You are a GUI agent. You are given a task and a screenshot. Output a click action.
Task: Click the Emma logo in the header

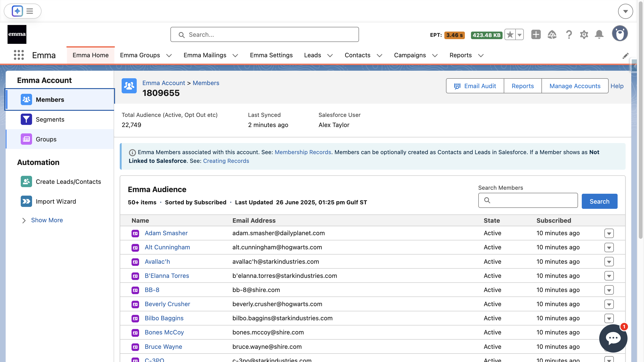17,34
